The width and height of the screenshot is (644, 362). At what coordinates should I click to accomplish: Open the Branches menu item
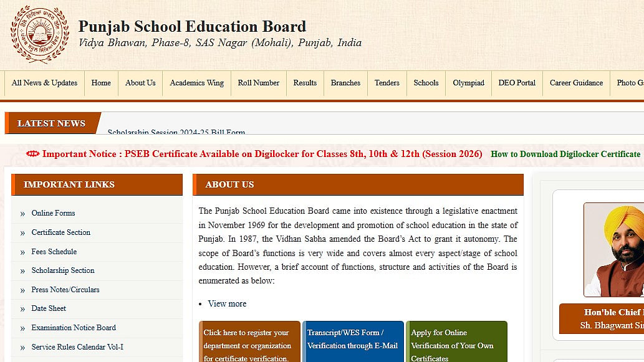(x=345, y=83)
